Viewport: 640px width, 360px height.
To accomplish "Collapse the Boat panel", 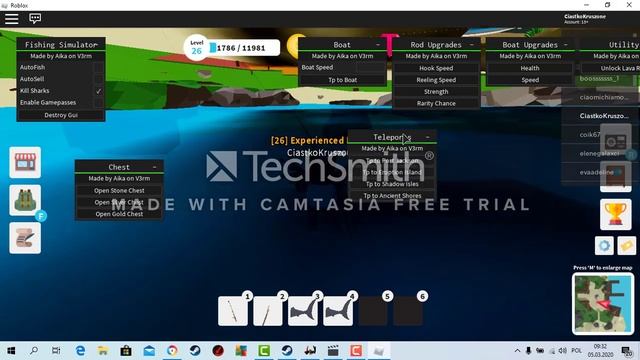I will coord(378,44).
